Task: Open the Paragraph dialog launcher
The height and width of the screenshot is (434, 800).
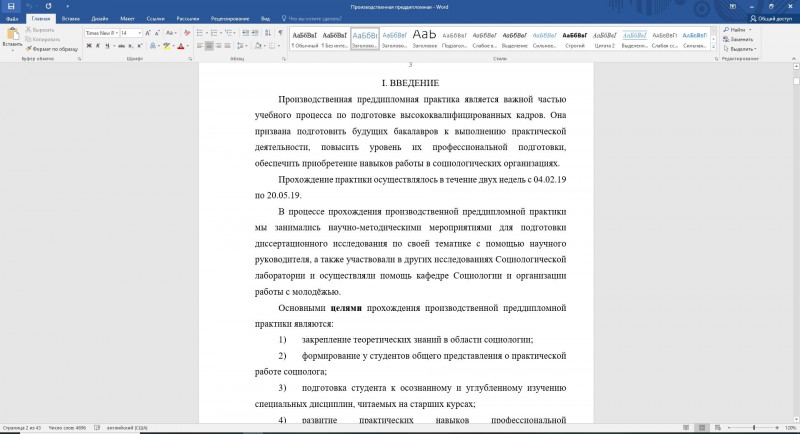Action: click(284, 59)
